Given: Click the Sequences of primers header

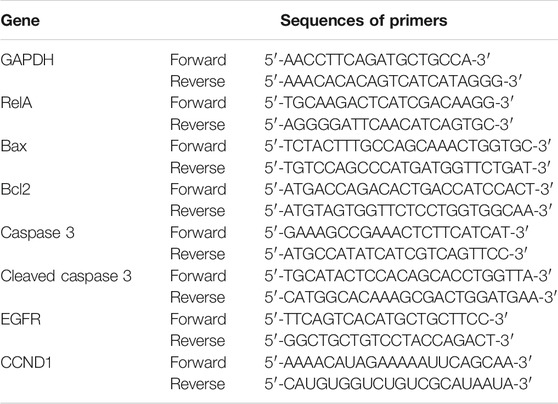Looking at the screenshot, I should [x=363, y=21].
